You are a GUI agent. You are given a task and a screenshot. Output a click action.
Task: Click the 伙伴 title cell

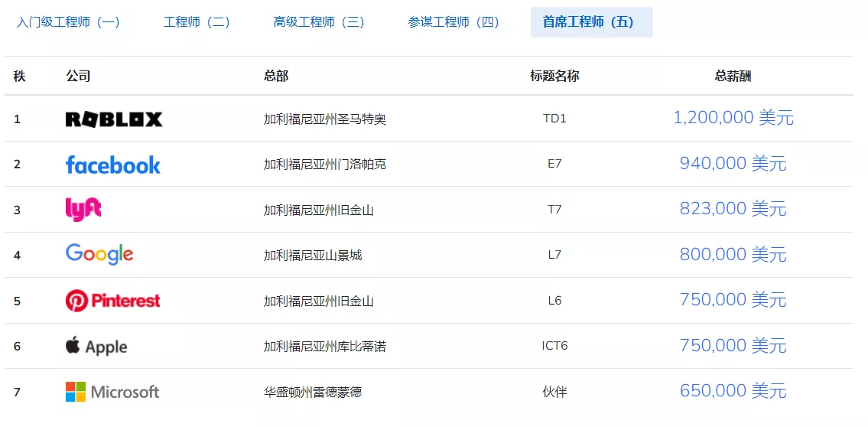pyautogui.click(x=554, y=392)
